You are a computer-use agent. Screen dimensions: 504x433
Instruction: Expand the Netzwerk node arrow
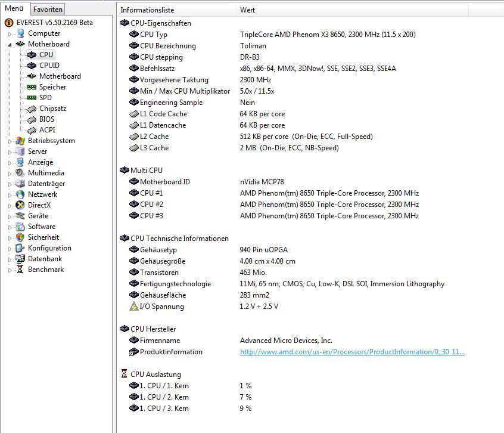pyautogui.click(x=10, y=195)
